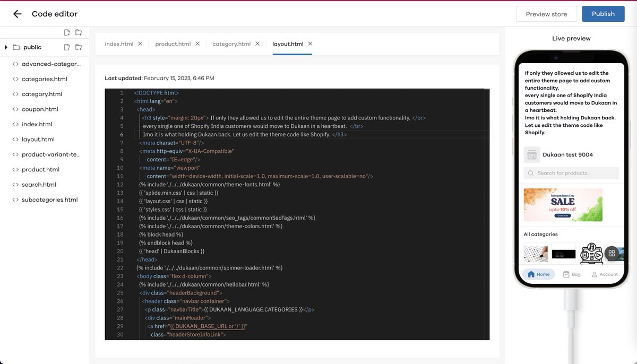Click the new file icon above the public folder
This screenshot has height=364, width=637.
(67, 33)
